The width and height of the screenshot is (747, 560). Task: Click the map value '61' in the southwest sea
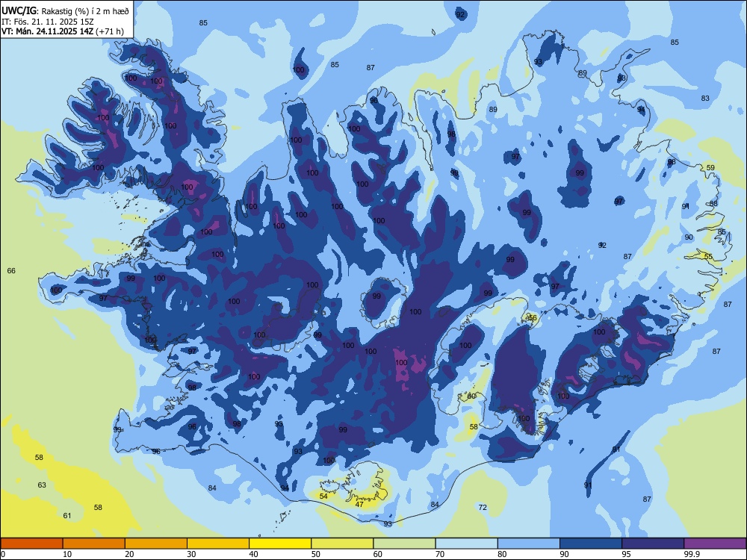[67, 516]
